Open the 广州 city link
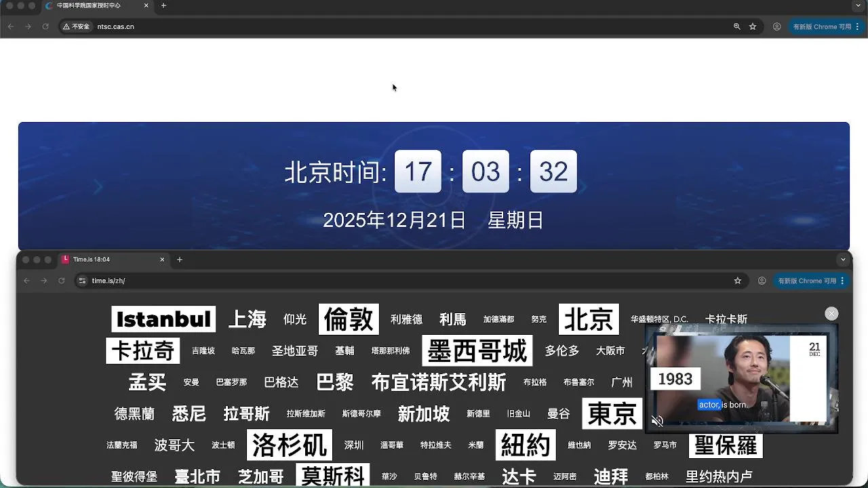The width and height of the screenshot is (868, 488). click(x=622, y=382)
